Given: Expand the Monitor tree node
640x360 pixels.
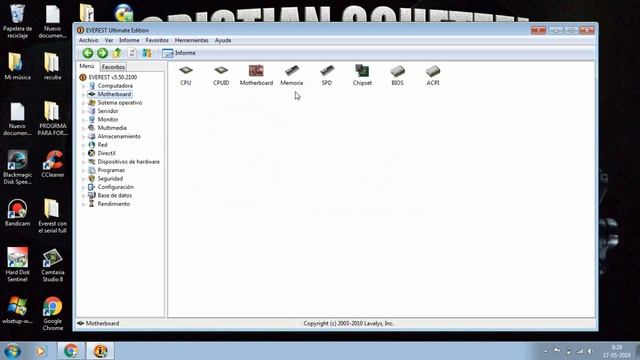Looking at the screenshot, I should (x=84, y=120).
